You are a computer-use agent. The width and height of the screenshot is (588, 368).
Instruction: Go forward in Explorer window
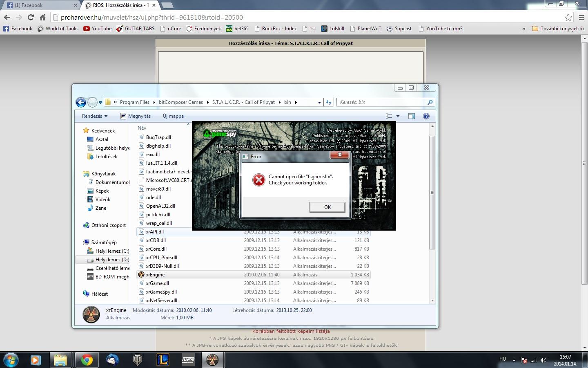pos(93,102)
